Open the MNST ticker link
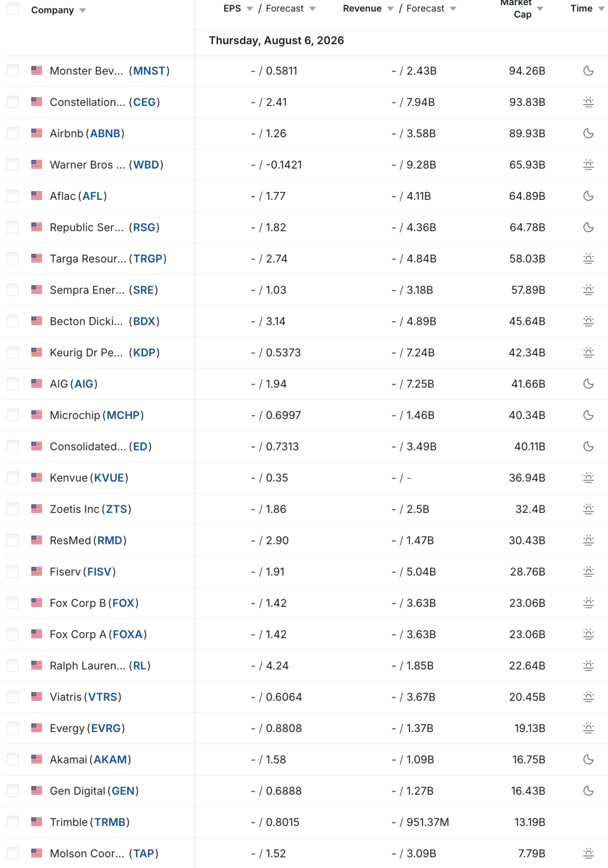Image resolution: width=608 pixels, height=868 pixels. click(149, 71)
